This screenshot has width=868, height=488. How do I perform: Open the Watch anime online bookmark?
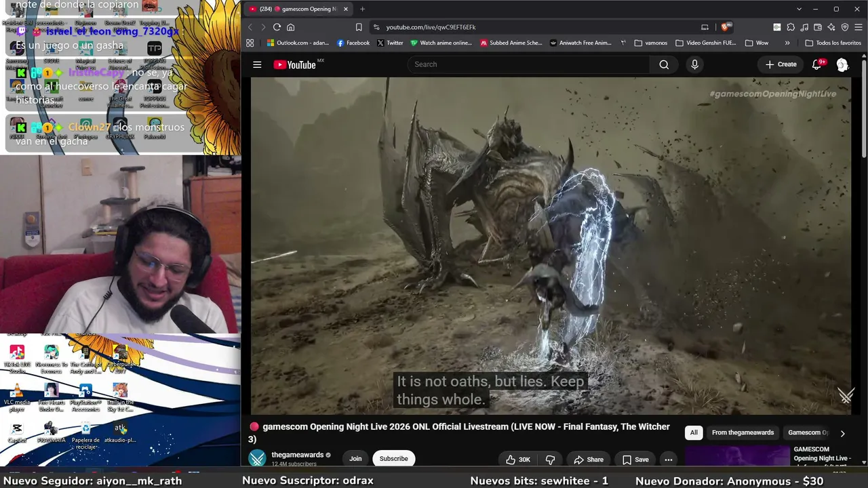(x=441, y=43)
